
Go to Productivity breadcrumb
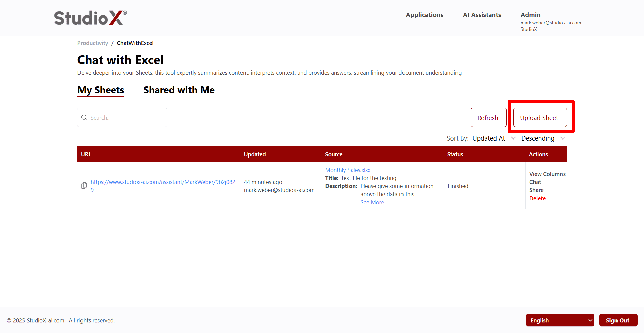(x=93, y=43)
